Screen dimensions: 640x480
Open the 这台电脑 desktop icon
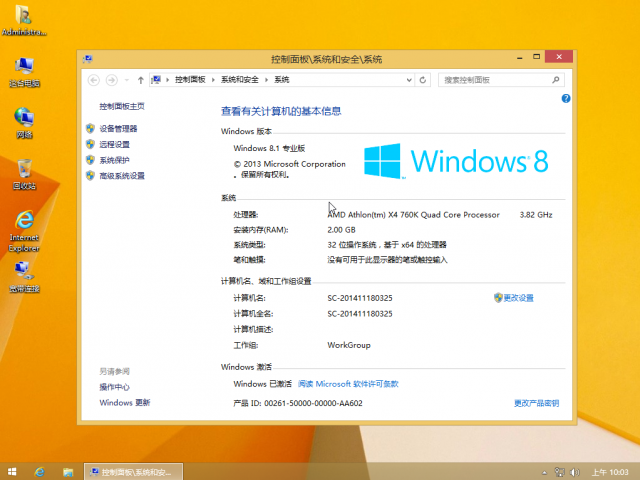(x=24, y=72)
